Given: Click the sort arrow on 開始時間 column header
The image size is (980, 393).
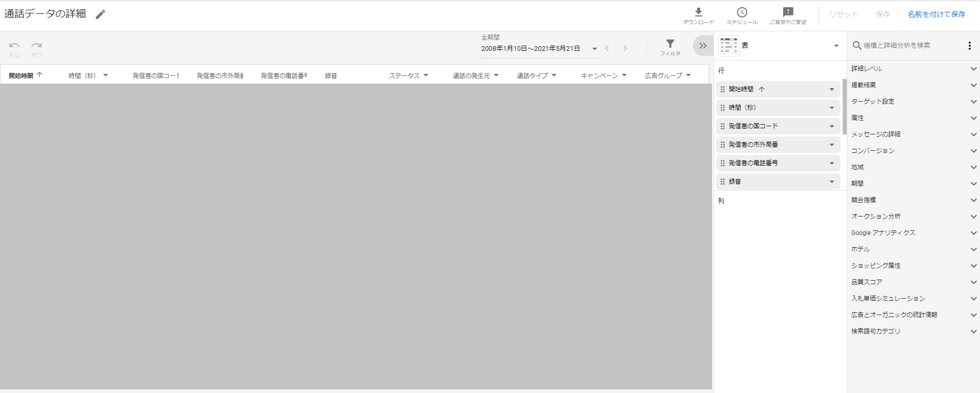Looking at the screenshot, I should click(39, 75).
